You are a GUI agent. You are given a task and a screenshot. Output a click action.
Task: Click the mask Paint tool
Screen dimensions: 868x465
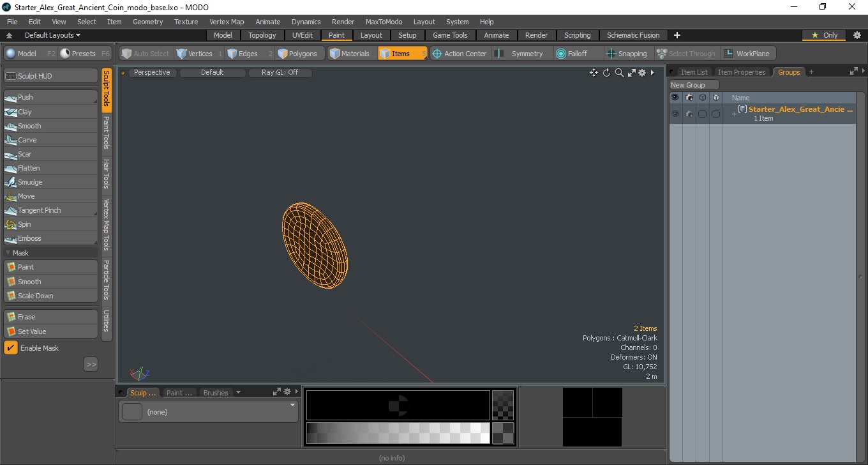50,267
